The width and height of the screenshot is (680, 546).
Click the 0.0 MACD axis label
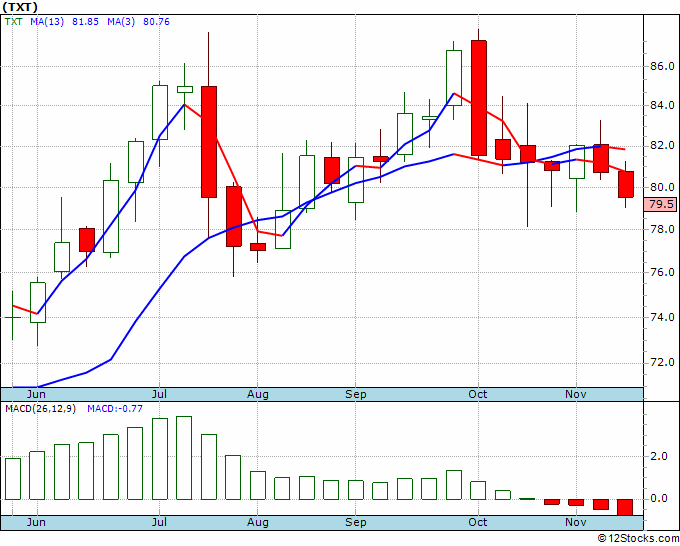(659, 499)
